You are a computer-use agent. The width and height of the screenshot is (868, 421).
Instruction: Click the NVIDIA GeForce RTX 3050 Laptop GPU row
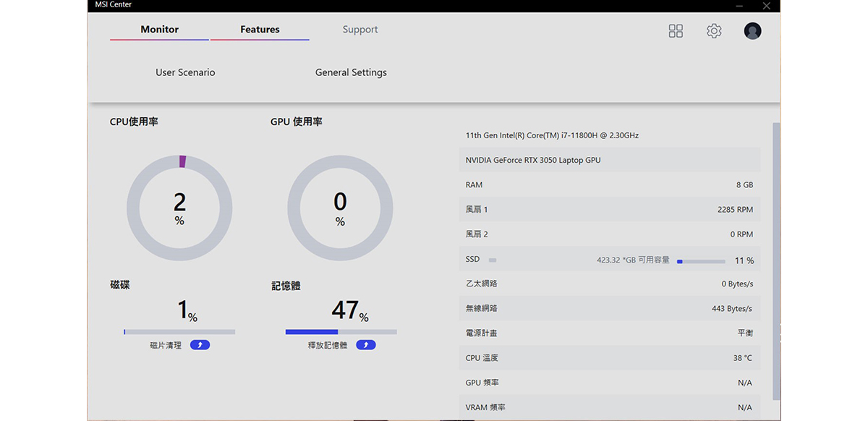[x=610, y=160]
